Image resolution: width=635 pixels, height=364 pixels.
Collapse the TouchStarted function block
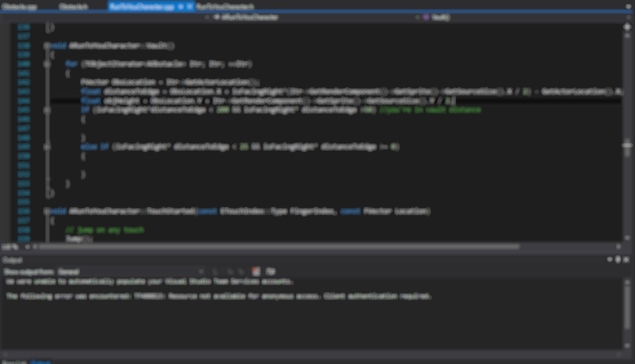point(48,211)
